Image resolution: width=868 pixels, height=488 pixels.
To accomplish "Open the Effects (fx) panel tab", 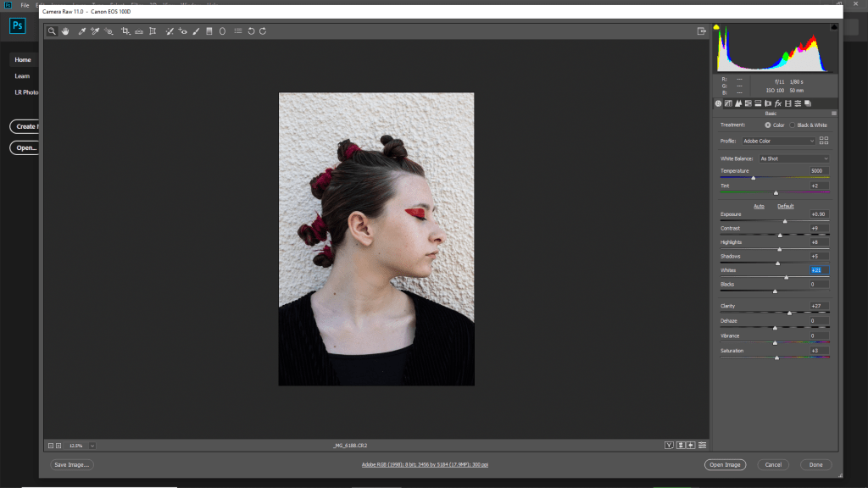I will (x=778, y=103).
